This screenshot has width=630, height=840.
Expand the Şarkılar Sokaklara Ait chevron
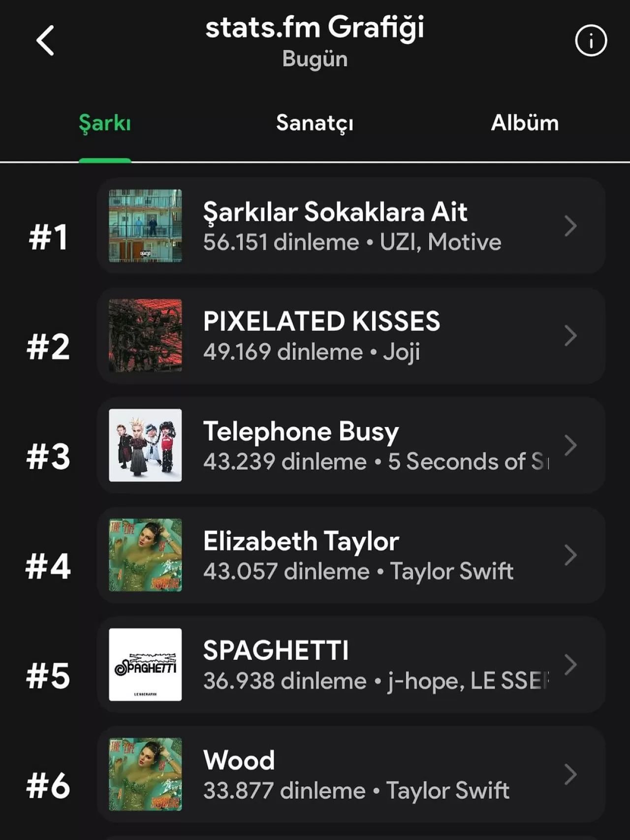click(x=570, y=226)
